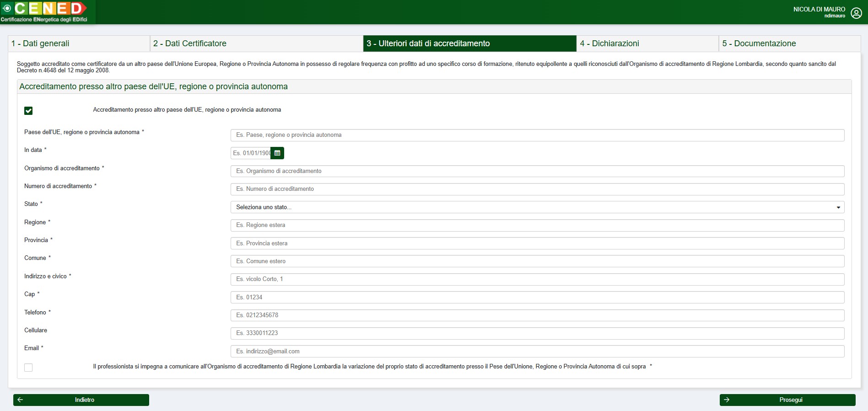Focus the Paese dell'UE input field
The height and width of the screenshot is (411, 868).
coord(537,135)
